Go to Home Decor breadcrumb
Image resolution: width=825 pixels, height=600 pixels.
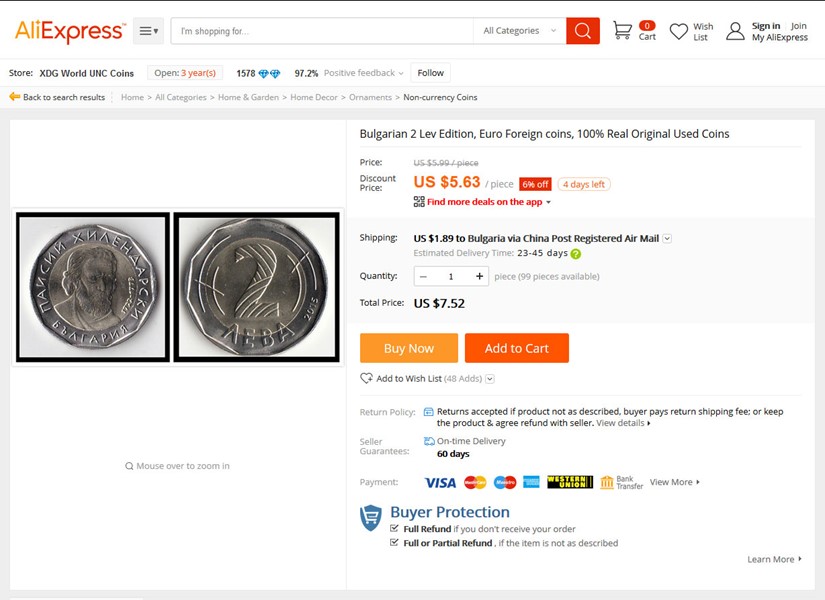[x=315, y=97]
